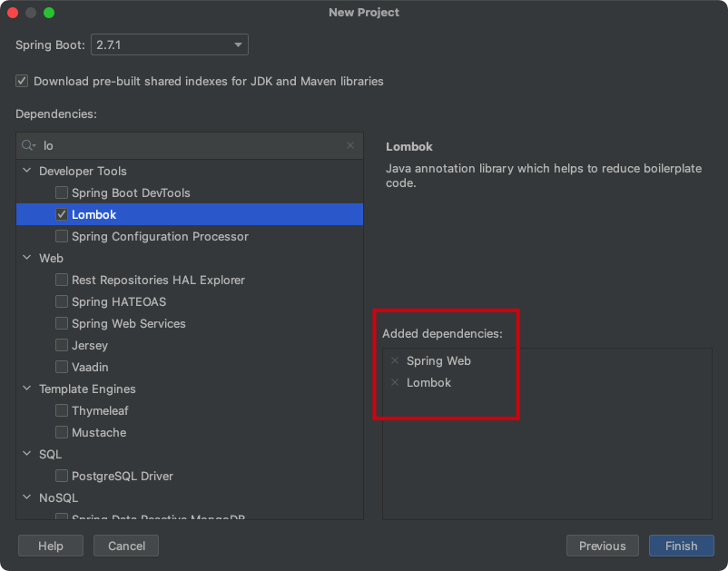Focus the dependencies search input

coord(191,146)
